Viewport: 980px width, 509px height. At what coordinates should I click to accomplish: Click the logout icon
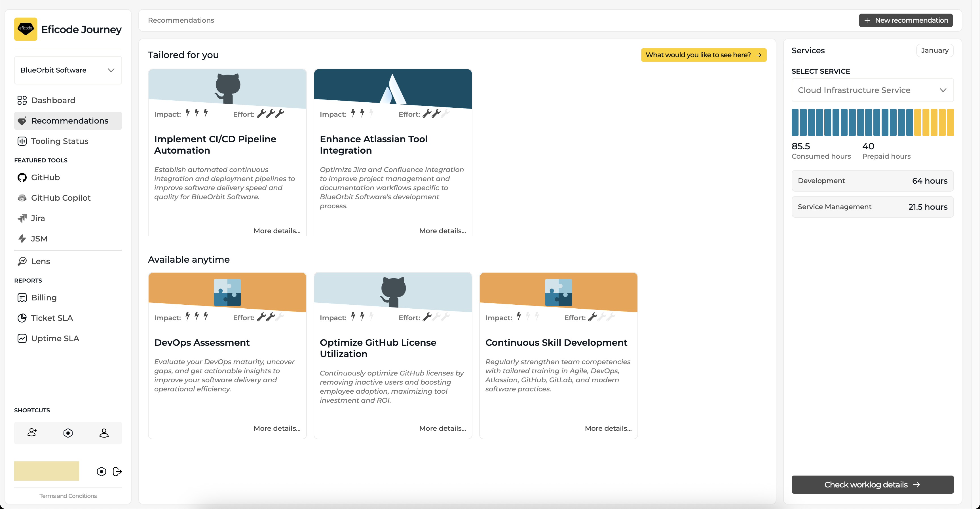(x=117, y=471)
